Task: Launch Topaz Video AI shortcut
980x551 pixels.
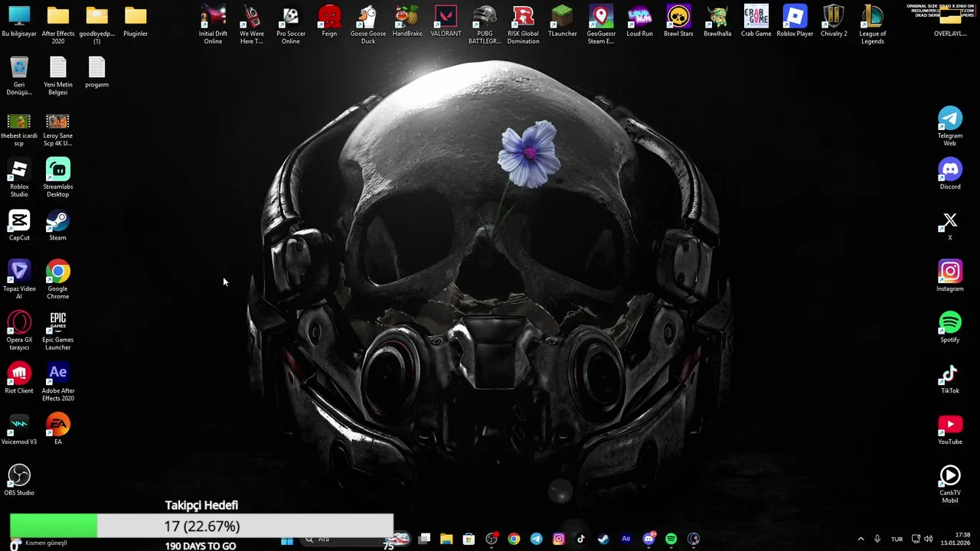Action: pyautogui.click(x=19, y=280)
